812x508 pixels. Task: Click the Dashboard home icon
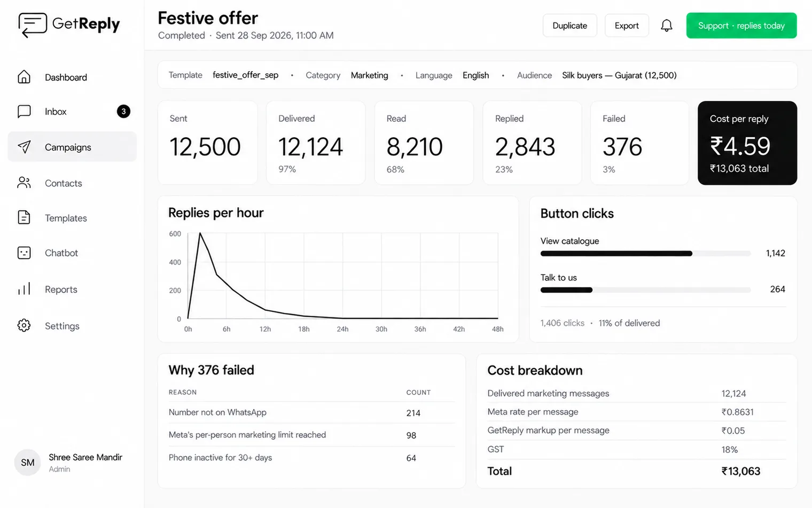(24, 77)
